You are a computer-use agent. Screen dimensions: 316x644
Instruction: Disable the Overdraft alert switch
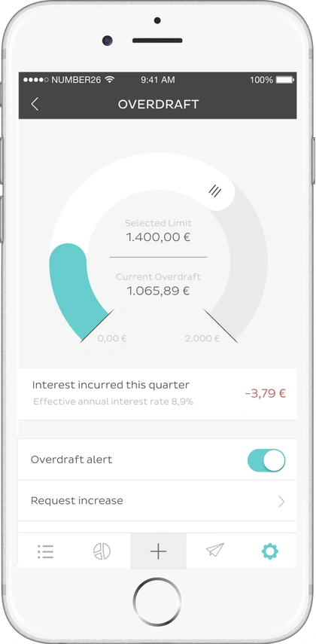266,460
